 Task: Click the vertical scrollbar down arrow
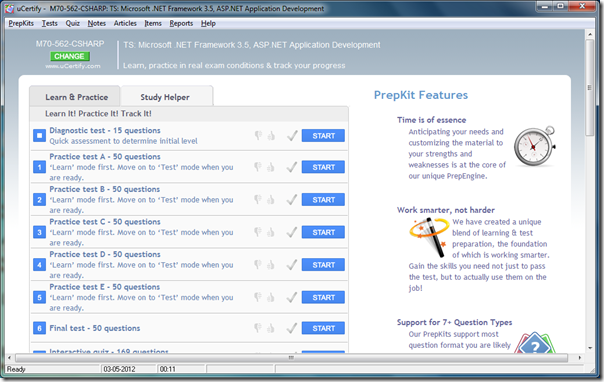coord(590,348)
